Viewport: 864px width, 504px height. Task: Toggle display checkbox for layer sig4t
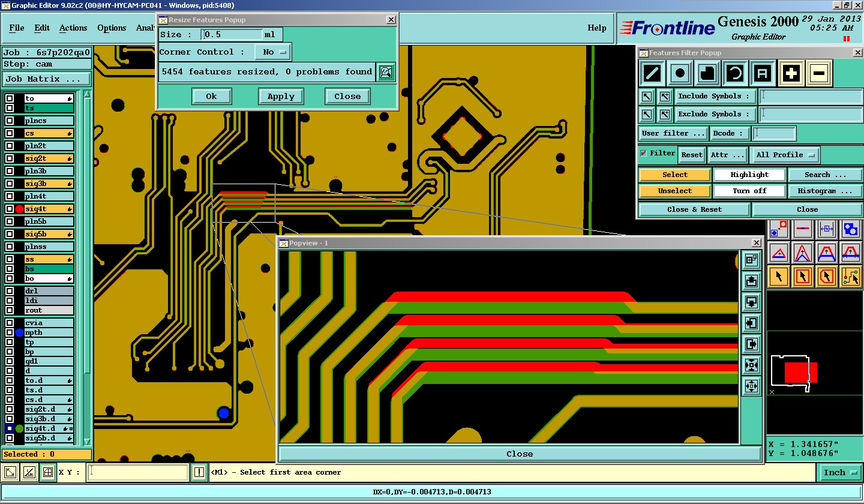[x=10, y=209]
